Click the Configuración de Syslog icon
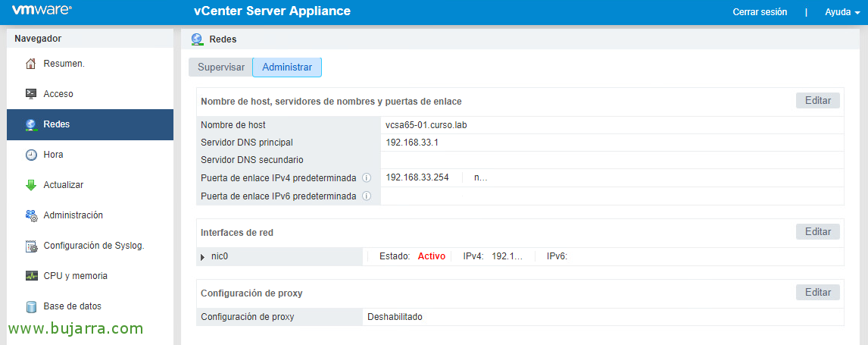 [31, 246]
